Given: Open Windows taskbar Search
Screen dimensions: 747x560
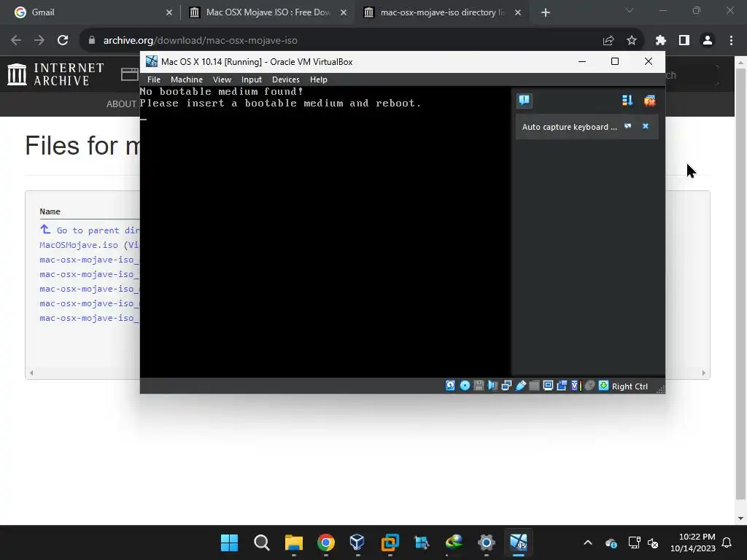Looking at the screenshot, I should [x=262, y=542].
